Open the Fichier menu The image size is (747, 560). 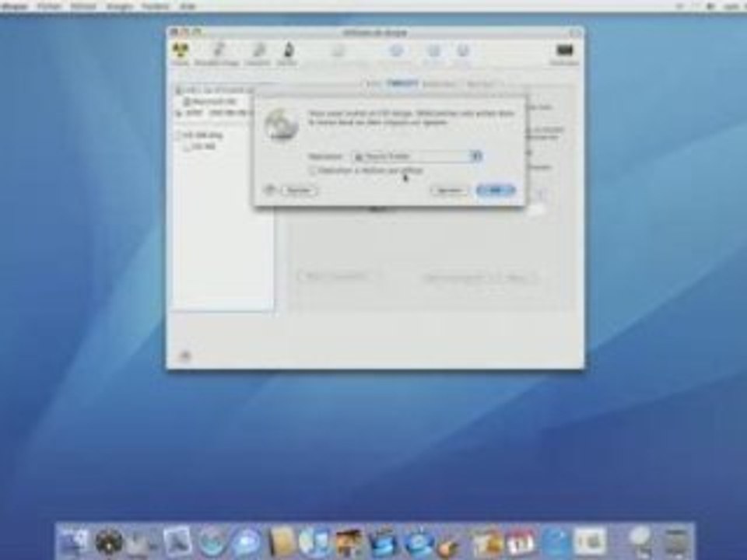[x=50, y=6]
